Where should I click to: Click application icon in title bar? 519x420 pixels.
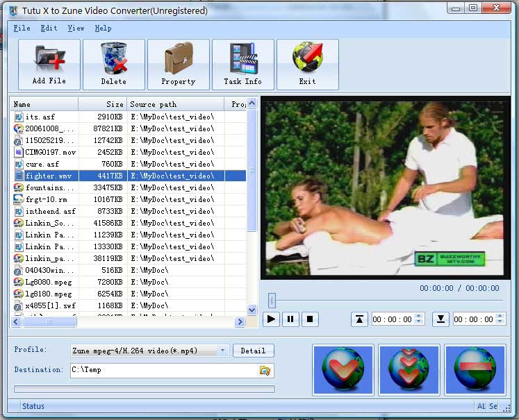click(x=14, y=11)
